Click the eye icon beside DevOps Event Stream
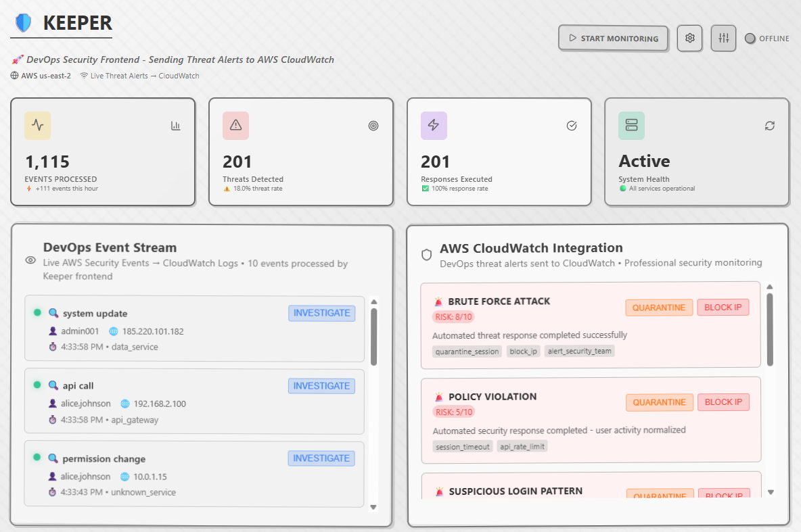 tap(30, 260)
